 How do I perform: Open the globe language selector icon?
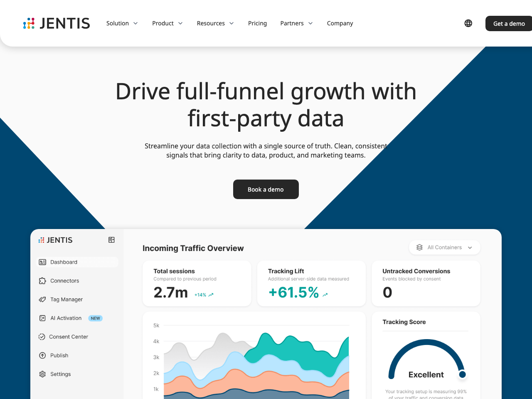click(x=468, y=23)
